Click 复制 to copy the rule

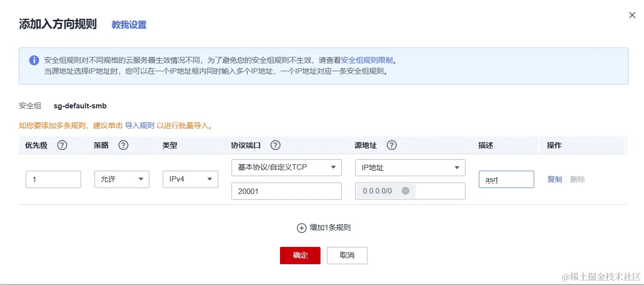(554, 180)
